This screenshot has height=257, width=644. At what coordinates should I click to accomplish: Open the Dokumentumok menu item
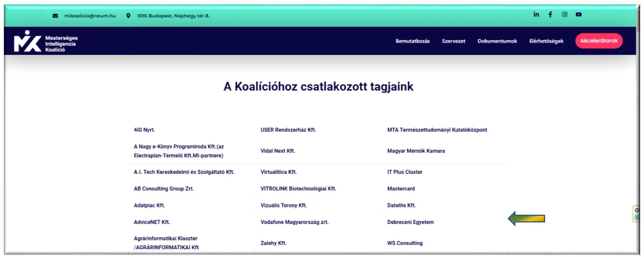pos(497,41)
